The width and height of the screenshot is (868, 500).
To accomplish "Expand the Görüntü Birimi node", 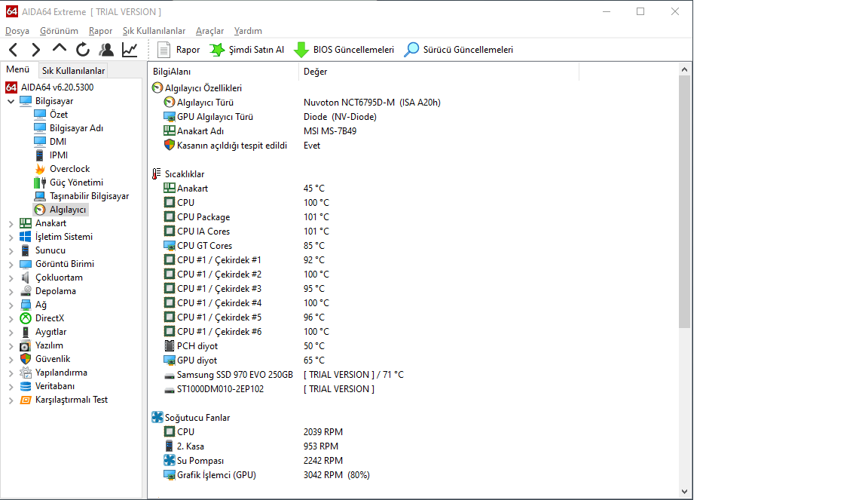I will (x=11, y=265).
